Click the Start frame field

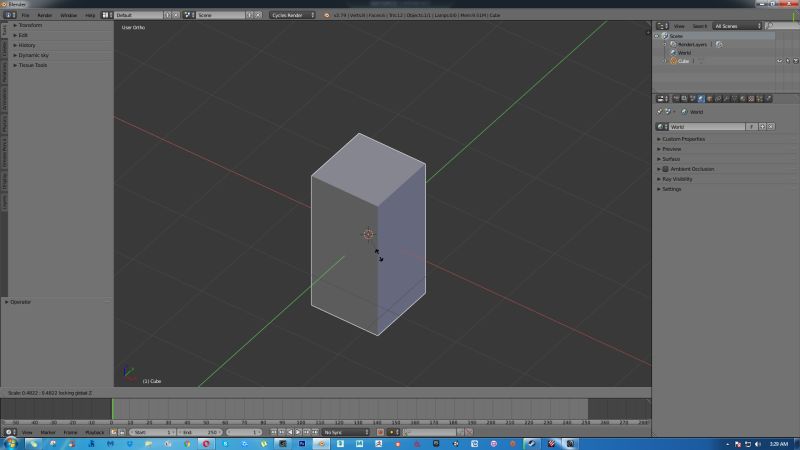(x=152, y=432)
